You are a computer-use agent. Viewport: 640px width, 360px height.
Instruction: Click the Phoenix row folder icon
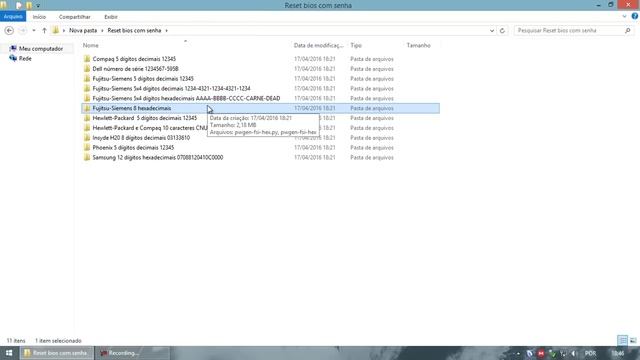point(87,147)
